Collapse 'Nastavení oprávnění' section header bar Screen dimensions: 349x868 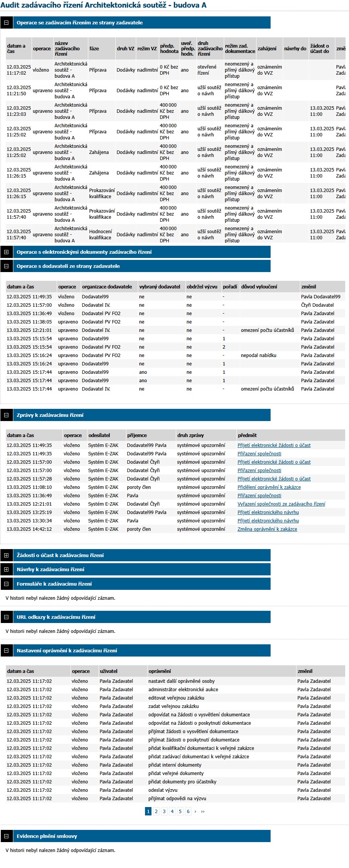pos(141,651)
